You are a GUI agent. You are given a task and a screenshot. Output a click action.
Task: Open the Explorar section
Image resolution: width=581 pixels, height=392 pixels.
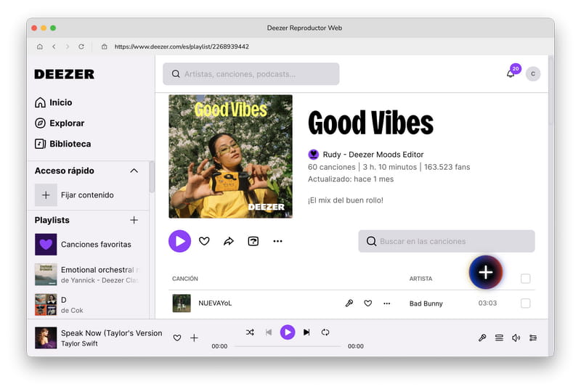(x=60, y=123)
